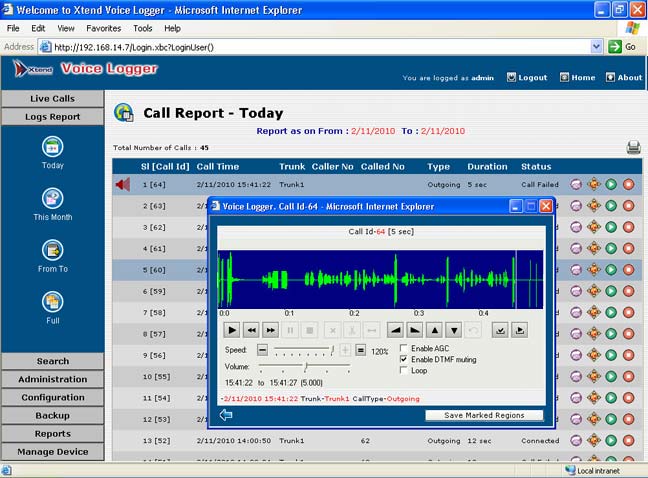Image resolution: width=648 pixels, height=478 pixels.
Task: Open the Backup section
Action: click(52, 416)
